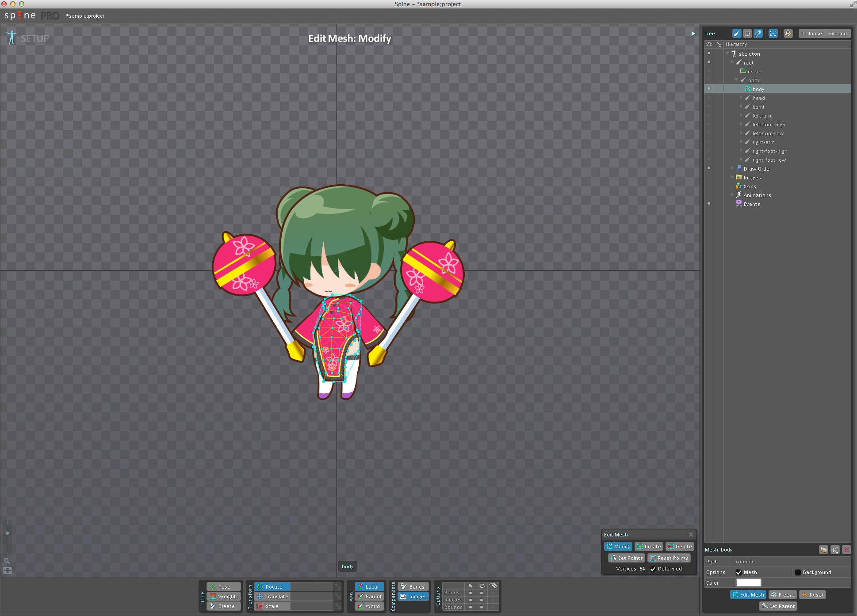Viewport: 857px width, 616px height.
Task: Click the Expand button
Action: tap(838, 34)
